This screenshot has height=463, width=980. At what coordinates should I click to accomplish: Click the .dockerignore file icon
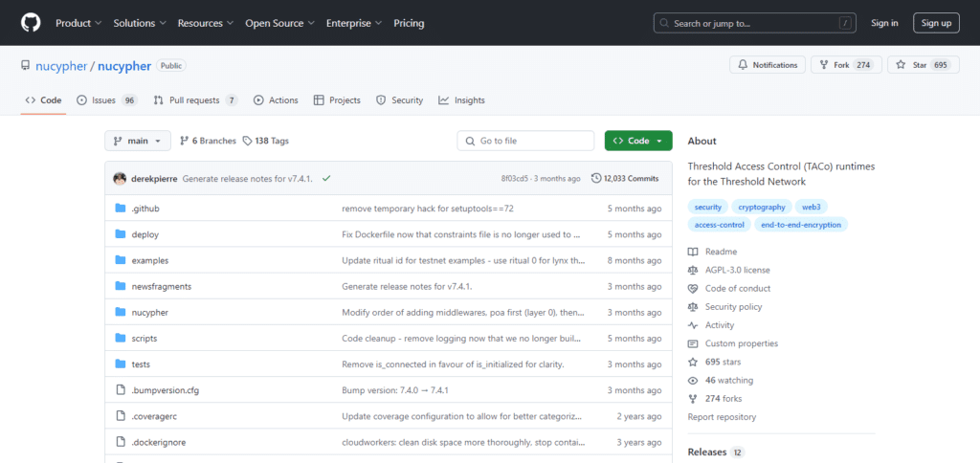point(121,442)
